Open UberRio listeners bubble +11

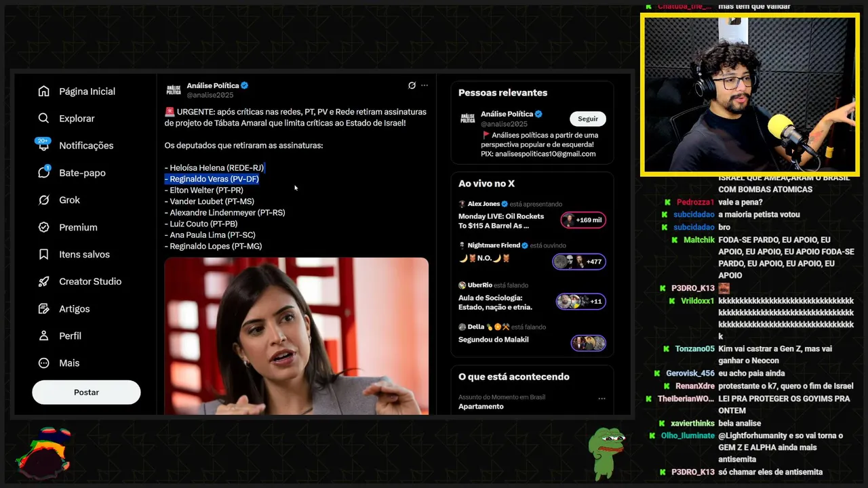[580, 302]
